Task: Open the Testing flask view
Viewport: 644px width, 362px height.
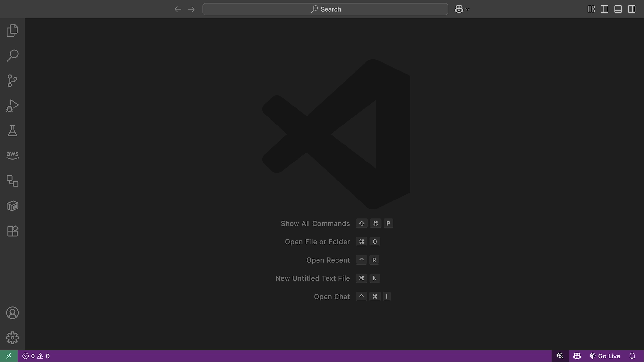Action: (12, 131)
